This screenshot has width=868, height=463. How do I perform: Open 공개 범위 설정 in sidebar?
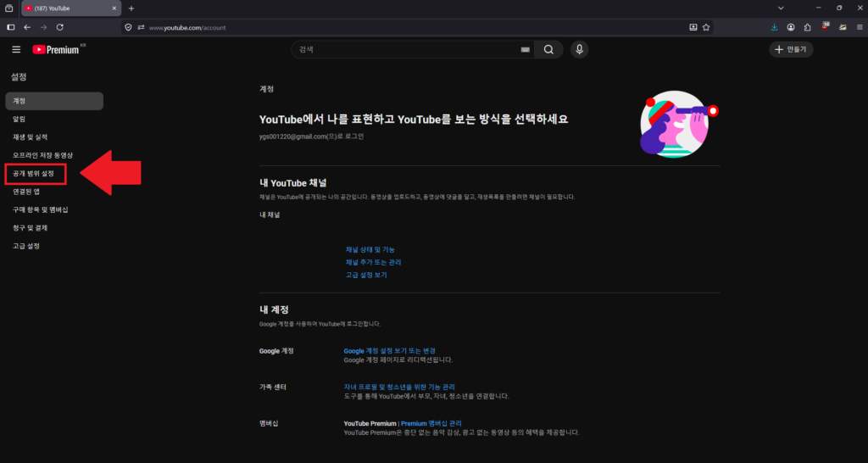pyautogui.click(x=34, y=173)
